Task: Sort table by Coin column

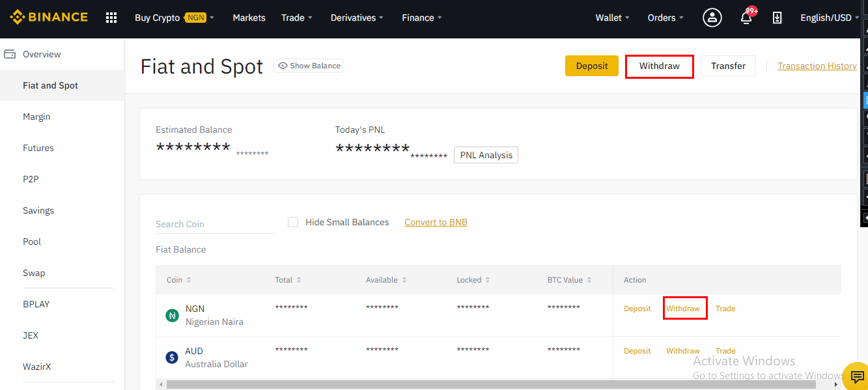Action: (x=179, y=280)
